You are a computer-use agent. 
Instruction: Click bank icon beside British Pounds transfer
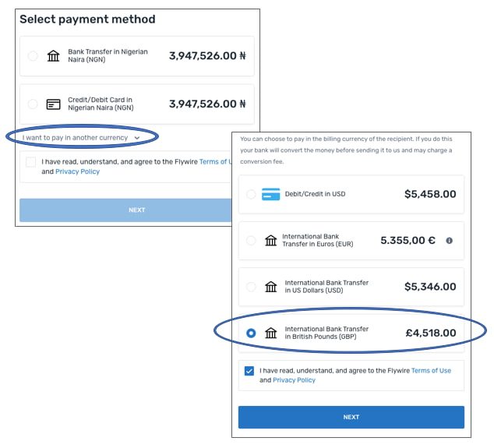point(271,333)
